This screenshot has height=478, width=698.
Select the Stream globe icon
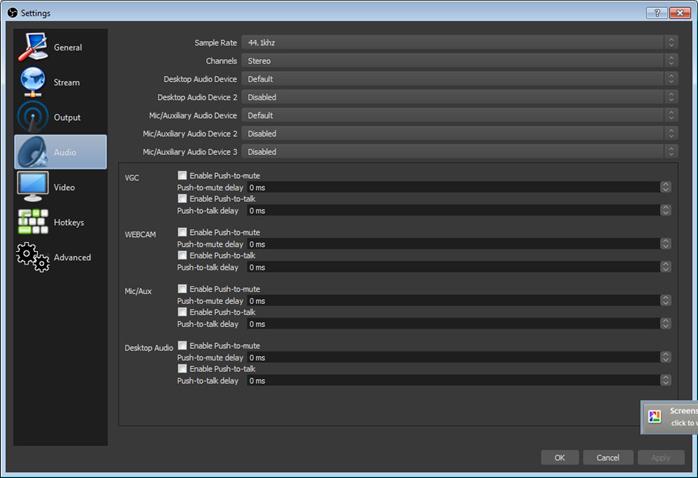coord(33,82)
